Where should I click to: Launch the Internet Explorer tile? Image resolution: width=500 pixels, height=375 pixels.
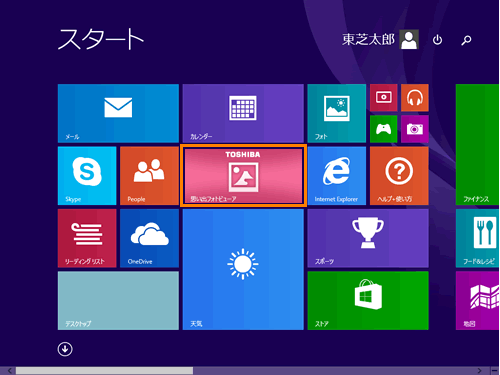pos(337,176)
